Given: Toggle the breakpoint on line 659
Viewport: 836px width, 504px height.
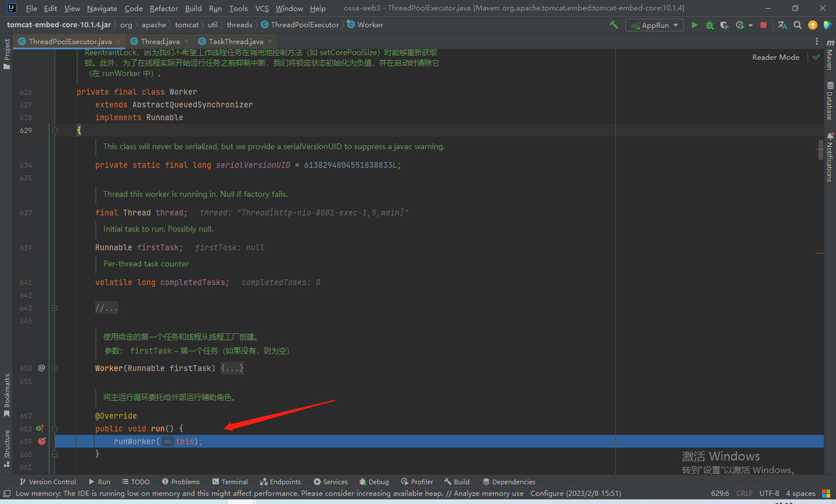Looking at the screenshot, I should coord(42,441).
